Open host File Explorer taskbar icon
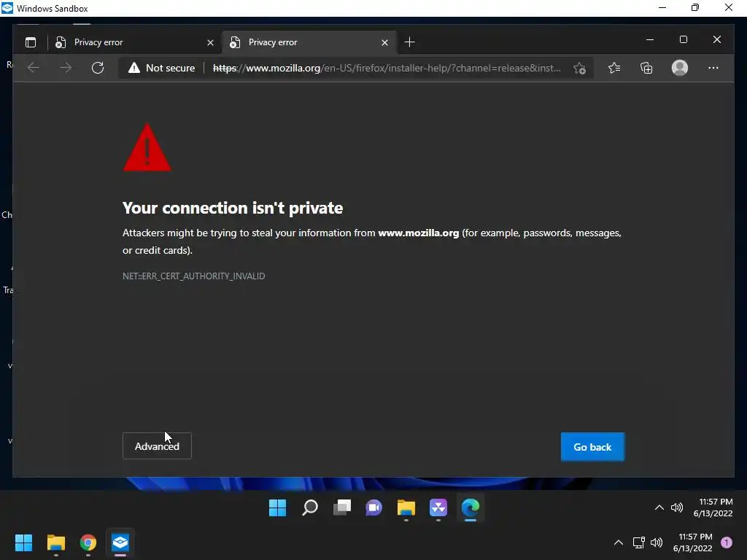This screenshot has height=560, width=747. point(55,542)
